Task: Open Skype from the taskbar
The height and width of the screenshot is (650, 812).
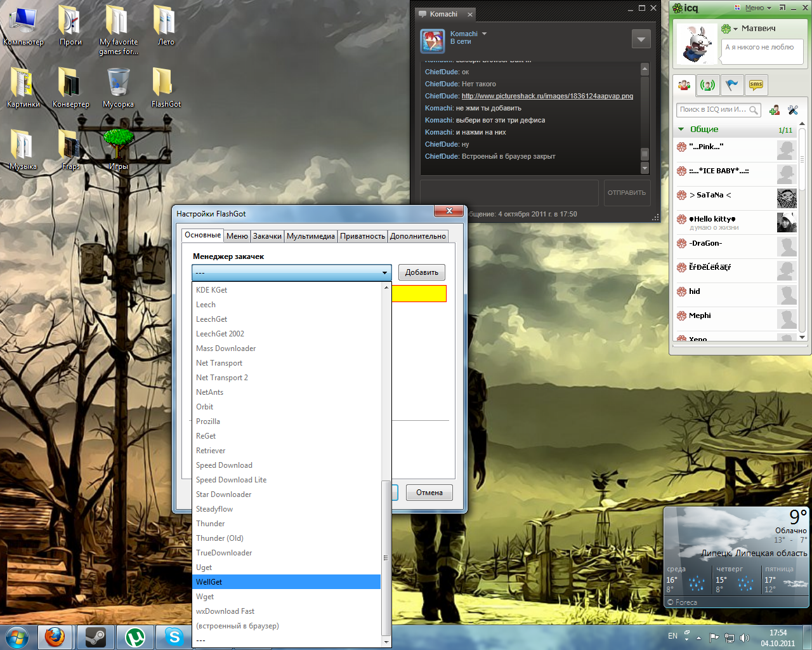Action: click(174, 637)
